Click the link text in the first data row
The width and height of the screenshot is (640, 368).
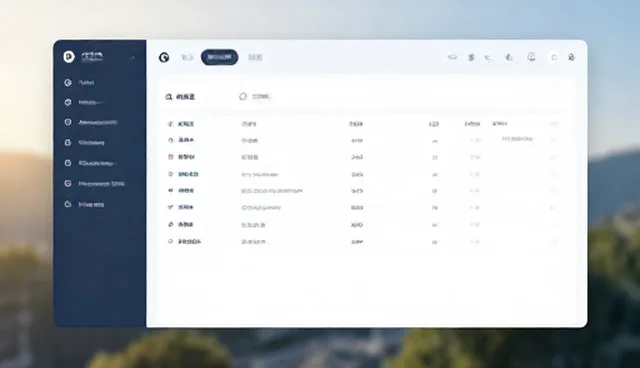click(517, 139)
